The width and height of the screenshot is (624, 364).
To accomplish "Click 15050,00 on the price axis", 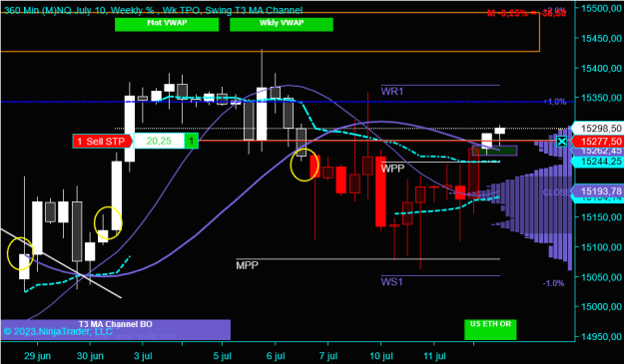I will (x=601, y=276).
